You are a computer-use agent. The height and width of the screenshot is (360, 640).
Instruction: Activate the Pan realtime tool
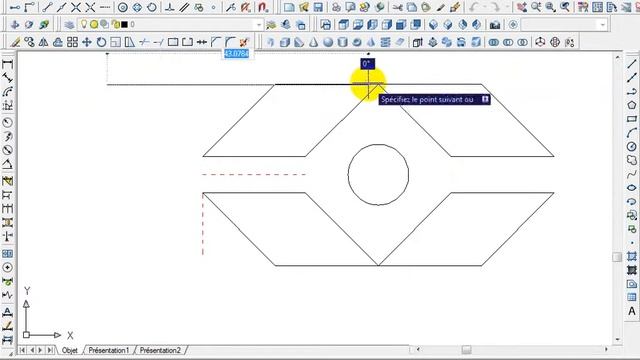click(522, 7)
